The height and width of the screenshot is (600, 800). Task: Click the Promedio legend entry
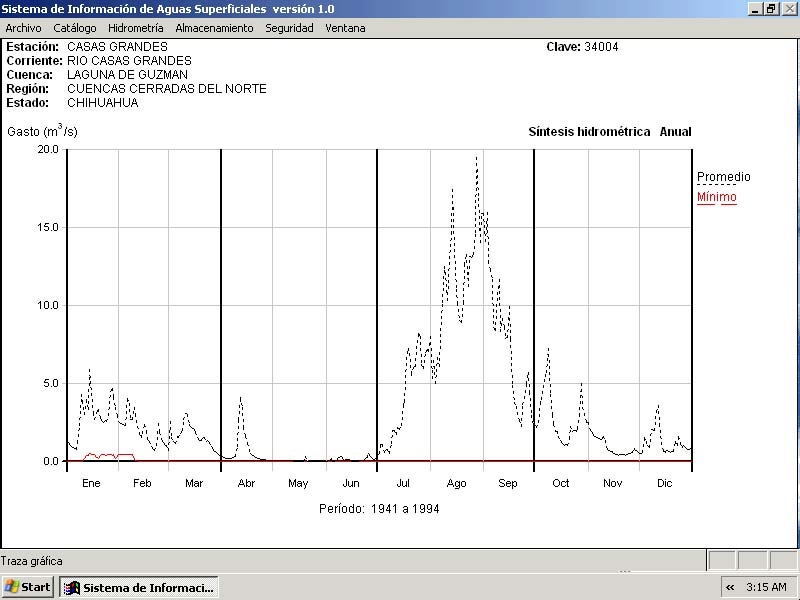(x=723, y=177)
